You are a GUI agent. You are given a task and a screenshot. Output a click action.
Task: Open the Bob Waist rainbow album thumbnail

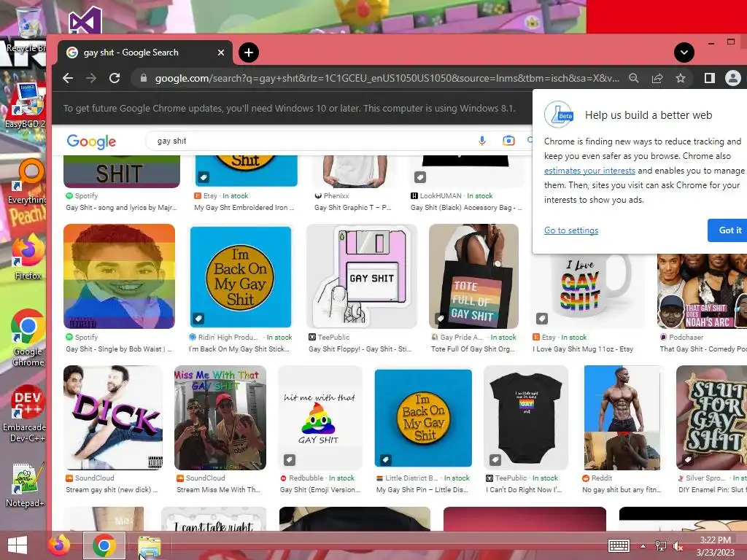coord(119,276)
